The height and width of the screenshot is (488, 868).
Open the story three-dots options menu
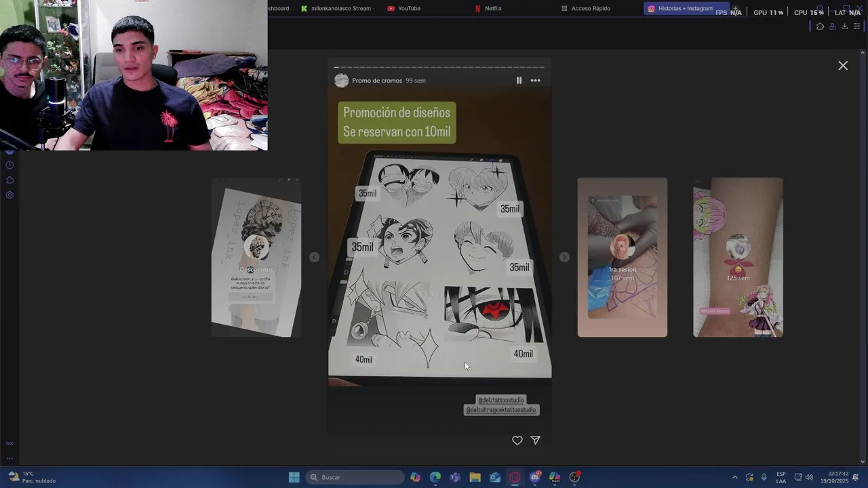(536, 81)
